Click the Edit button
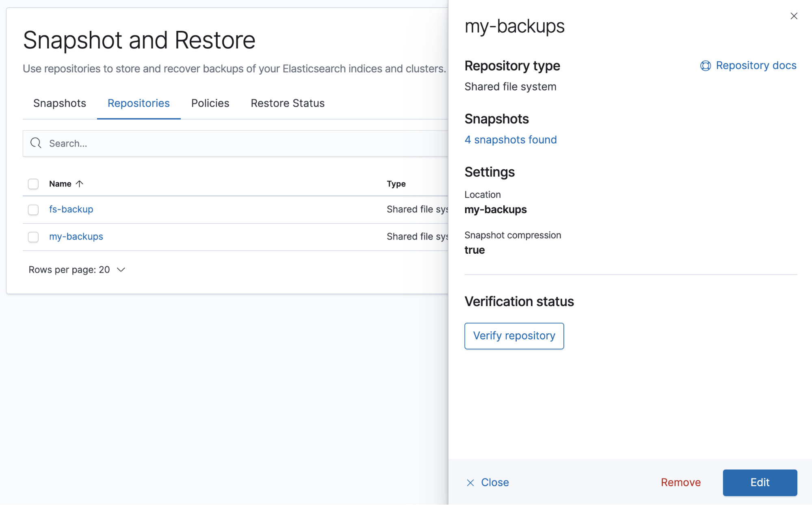The image size is (812, 505). [x=760, y=483]
